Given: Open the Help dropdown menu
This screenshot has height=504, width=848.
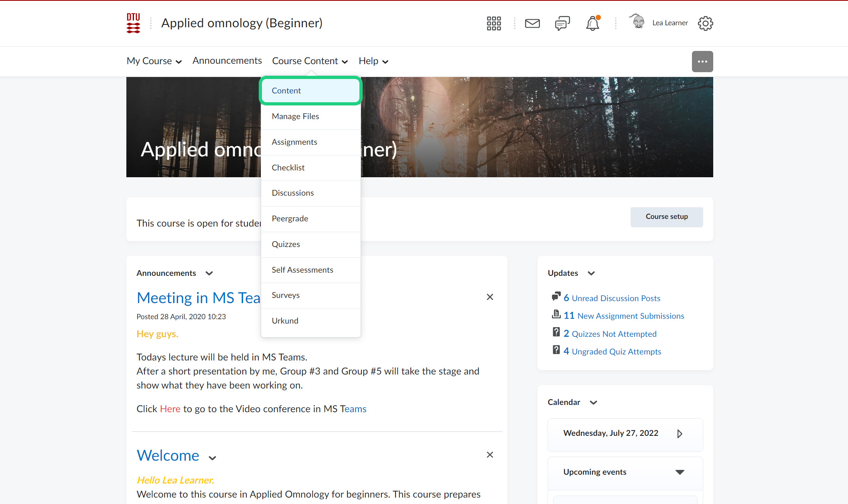Looking at the screenshot, I should 373,61.
